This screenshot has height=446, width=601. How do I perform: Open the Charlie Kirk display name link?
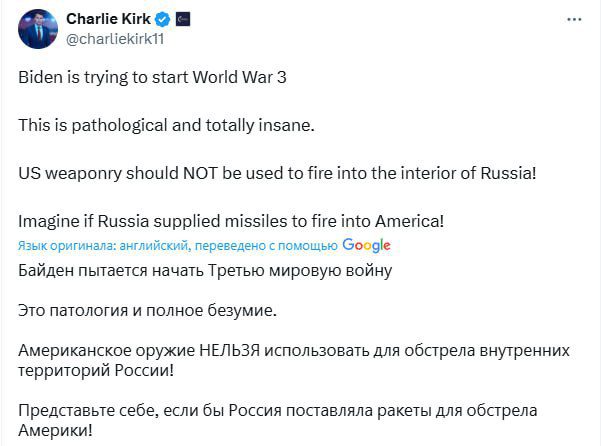(x=106, y=18)
